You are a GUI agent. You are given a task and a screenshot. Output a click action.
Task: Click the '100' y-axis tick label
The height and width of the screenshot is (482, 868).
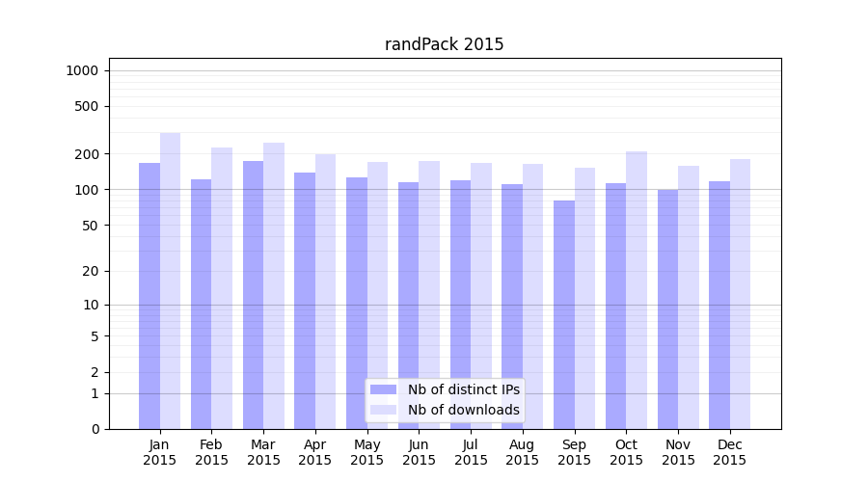87,190
